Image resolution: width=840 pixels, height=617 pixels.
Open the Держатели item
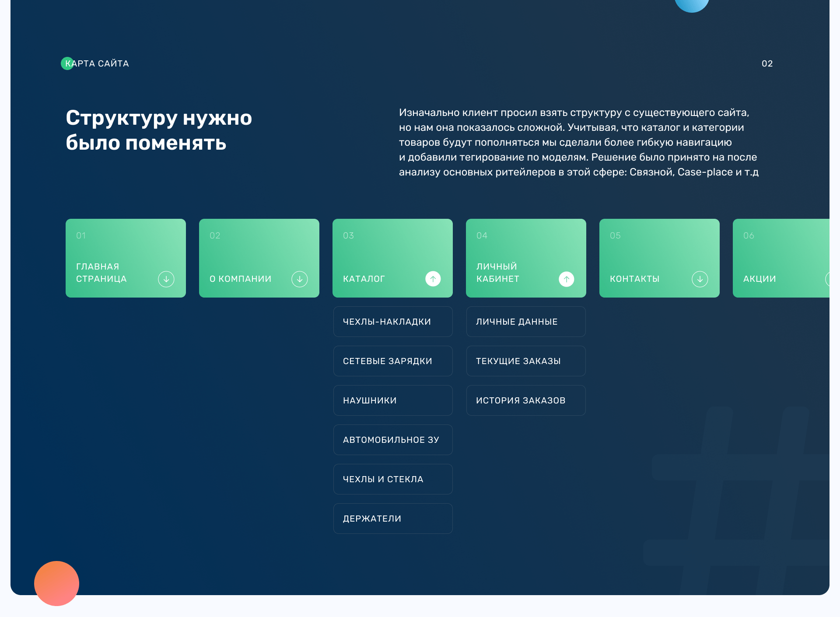392,519
